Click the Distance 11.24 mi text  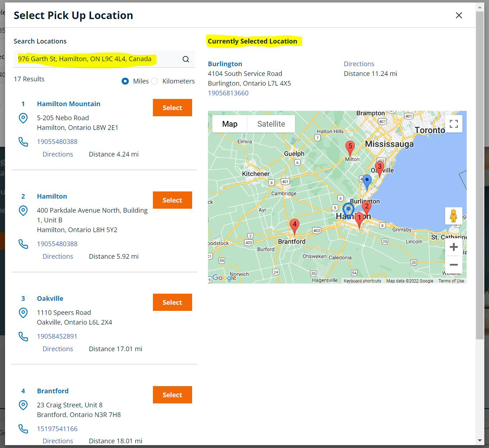[371, 73]
